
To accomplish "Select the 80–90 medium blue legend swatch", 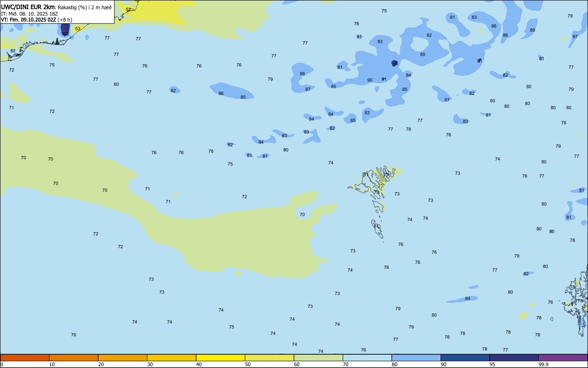I will [416, 357].
